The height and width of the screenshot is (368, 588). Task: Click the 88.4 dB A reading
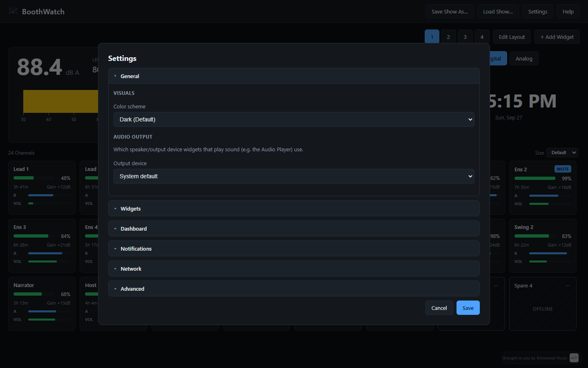point(48,67)
